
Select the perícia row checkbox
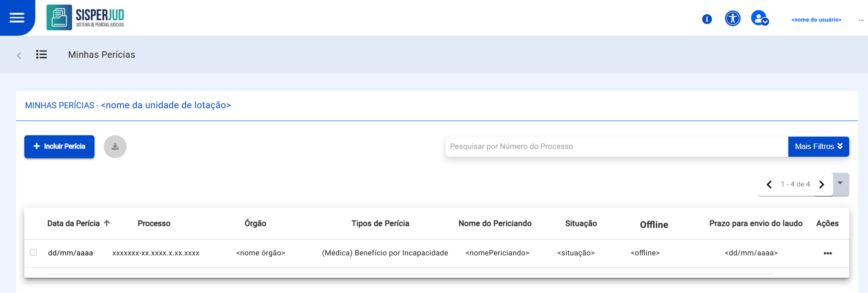33,252
